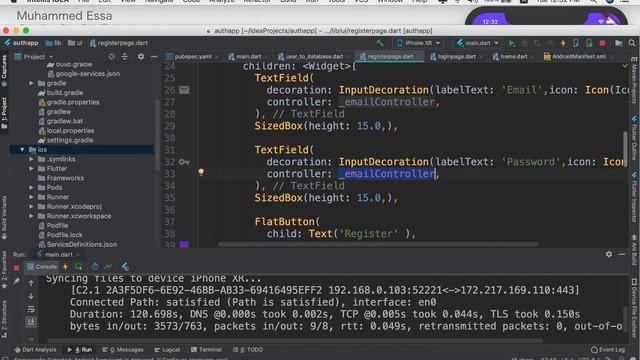The width and height of the screenshot is (640, 360).
Task: Click the red Stop button in the toolbar
Action: pyautogui.click(x=602, y=43)
